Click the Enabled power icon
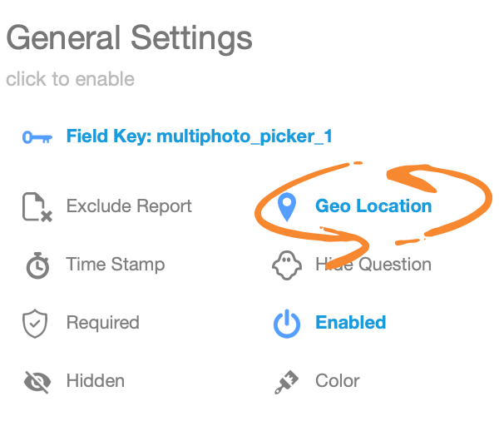The image size is (504, 431). 286,323
